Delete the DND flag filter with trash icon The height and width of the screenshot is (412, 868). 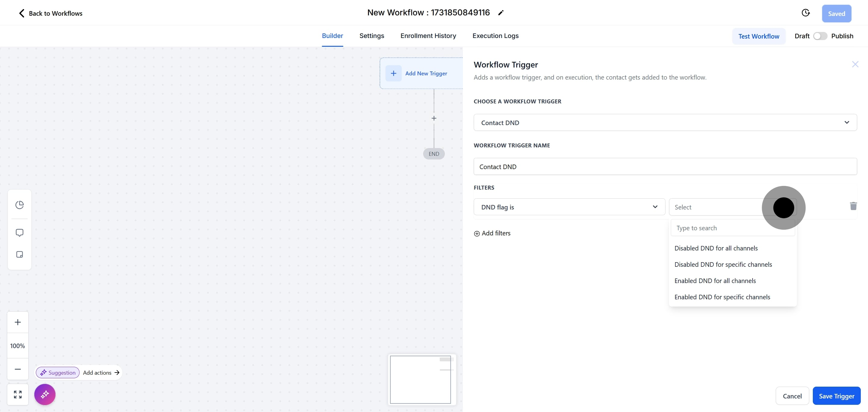(853, 206)
